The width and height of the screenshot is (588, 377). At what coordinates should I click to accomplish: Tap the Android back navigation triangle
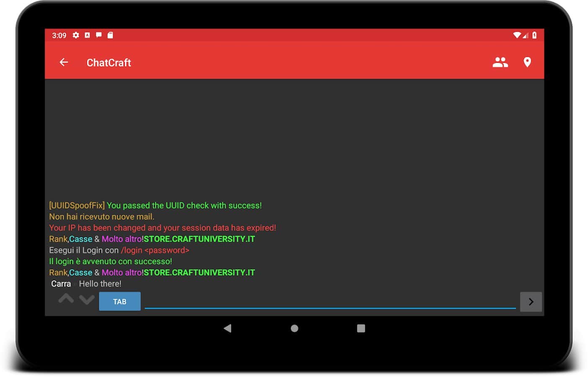point(227,328)
